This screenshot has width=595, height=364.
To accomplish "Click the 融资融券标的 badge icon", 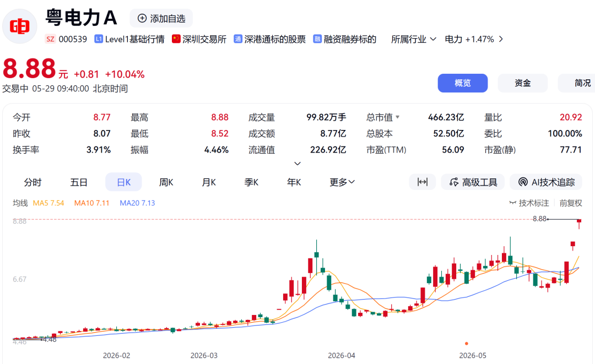I will point(317,39).
